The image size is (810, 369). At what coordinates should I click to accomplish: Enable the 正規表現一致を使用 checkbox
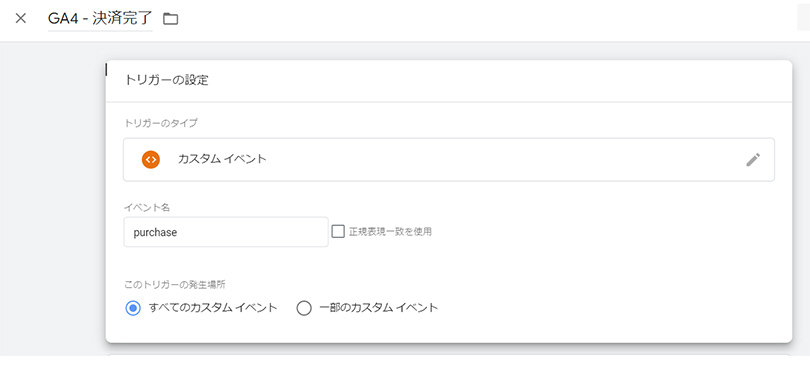tap(338, 232)
